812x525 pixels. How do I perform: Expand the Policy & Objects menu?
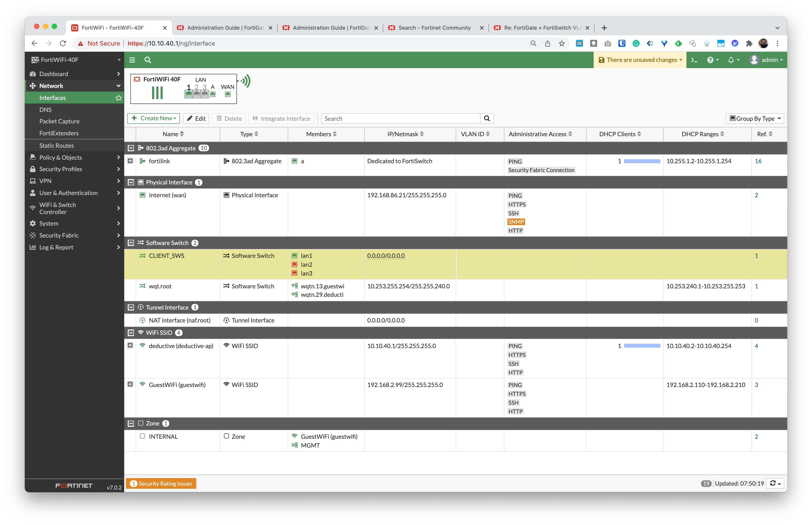[x=74, y=157]
